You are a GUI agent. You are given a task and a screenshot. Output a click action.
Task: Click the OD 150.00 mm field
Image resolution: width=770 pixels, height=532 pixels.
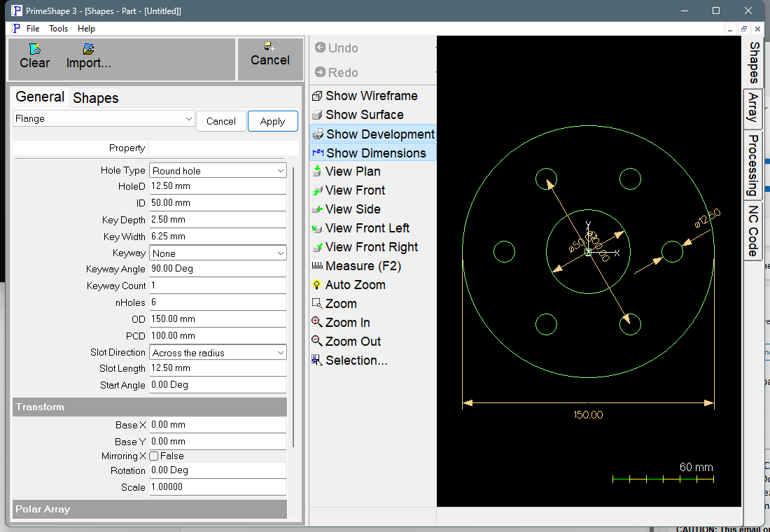pos(218,318)
